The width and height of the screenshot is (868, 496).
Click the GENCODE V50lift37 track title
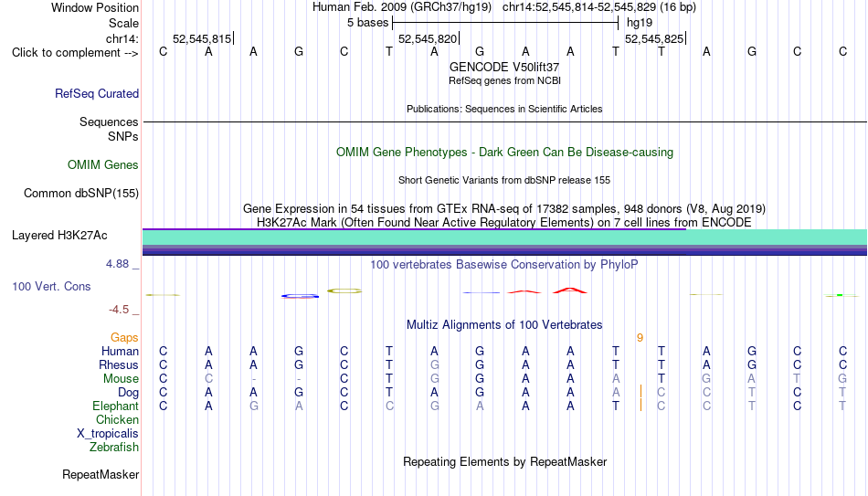click(x=504, y=67)
